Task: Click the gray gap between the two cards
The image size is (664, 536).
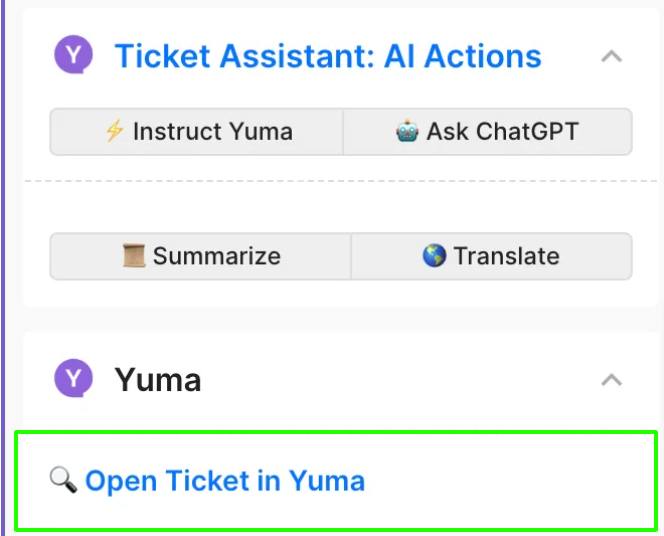Action: click(x=341, y=319)
